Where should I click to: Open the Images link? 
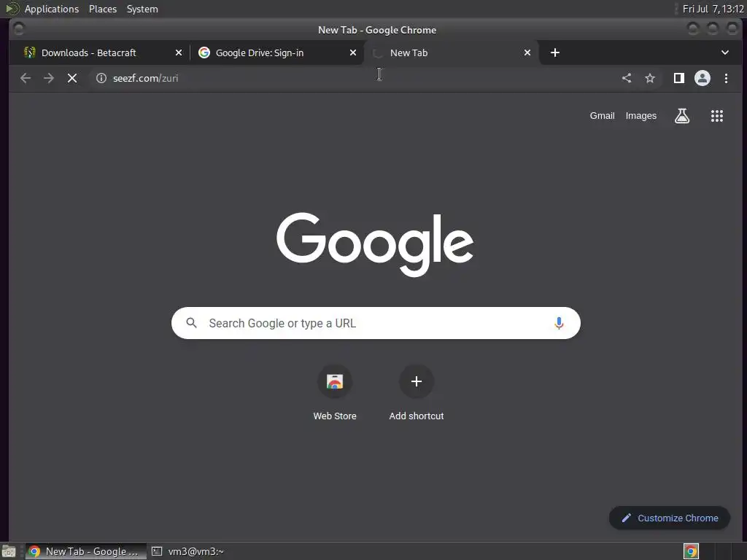pos(640,116)
